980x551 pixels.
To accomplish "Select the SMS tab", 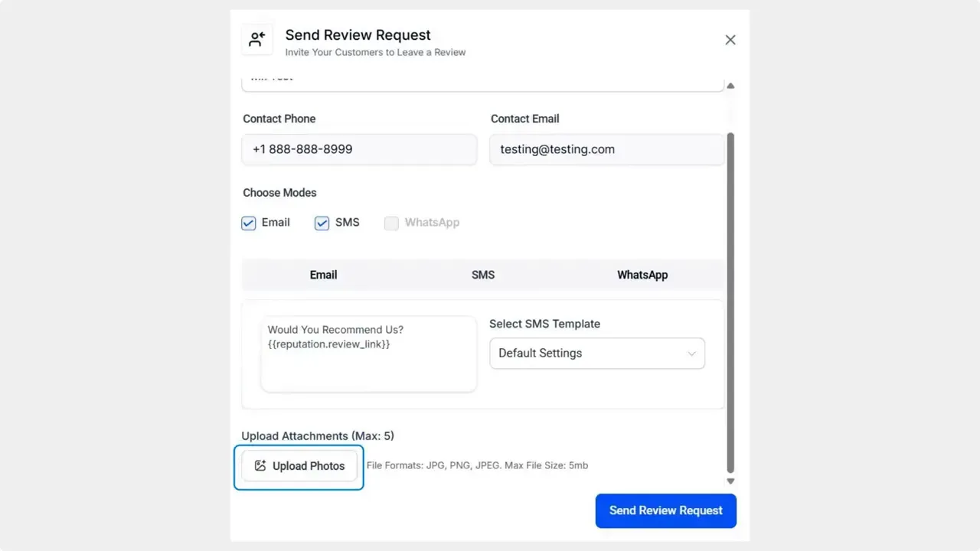I will click(x=483, y=275).
